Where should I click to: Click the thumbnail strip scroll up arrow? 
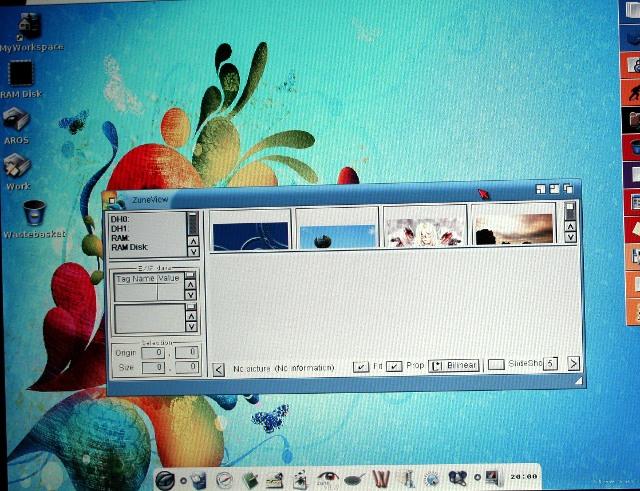coord(570,226)
